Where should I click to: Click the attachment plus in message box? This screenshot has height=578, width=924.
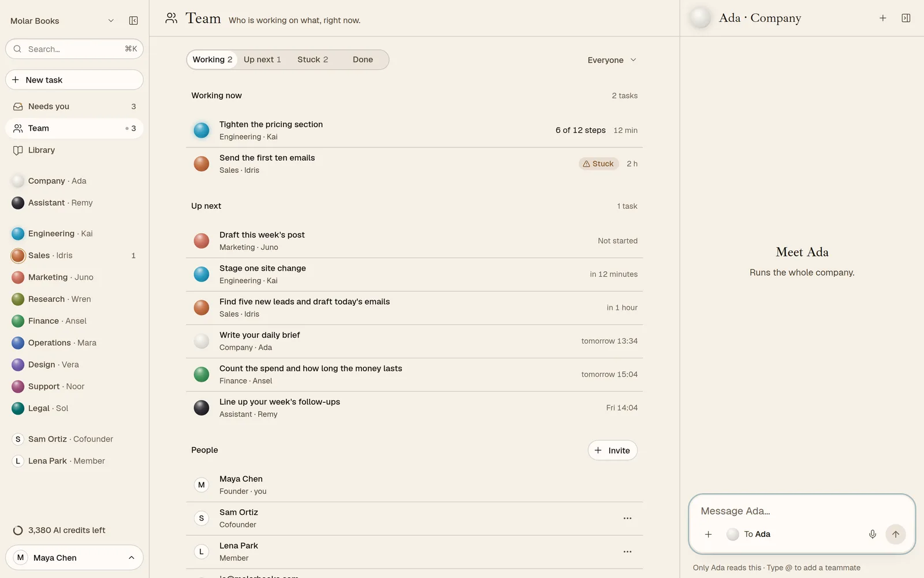tap(708, 534)
